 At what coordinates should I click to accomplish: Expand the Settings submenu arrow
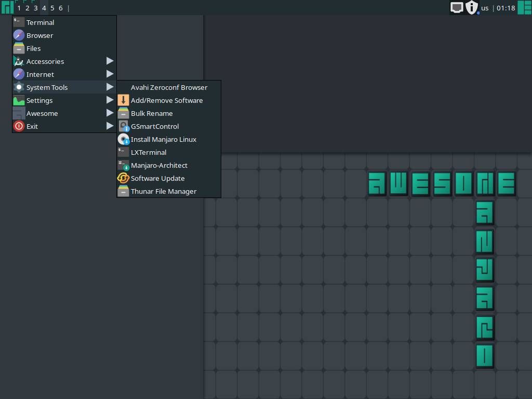coord(110,100)
